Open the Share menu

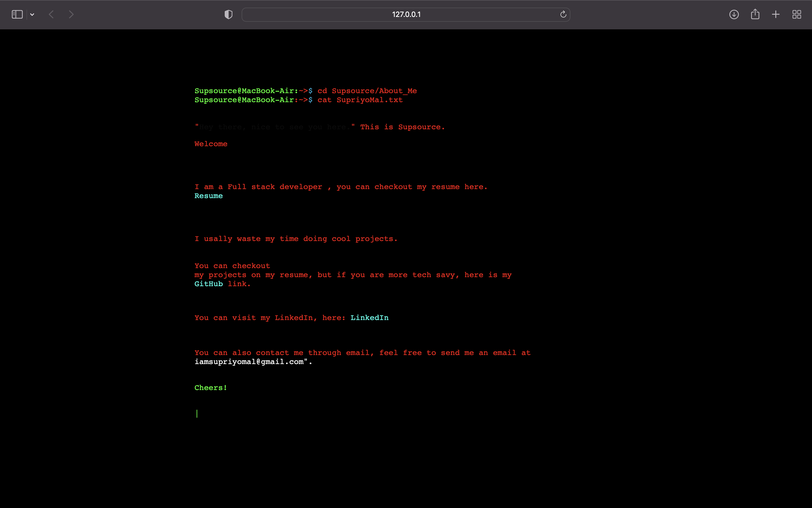[x=755, y=14]
